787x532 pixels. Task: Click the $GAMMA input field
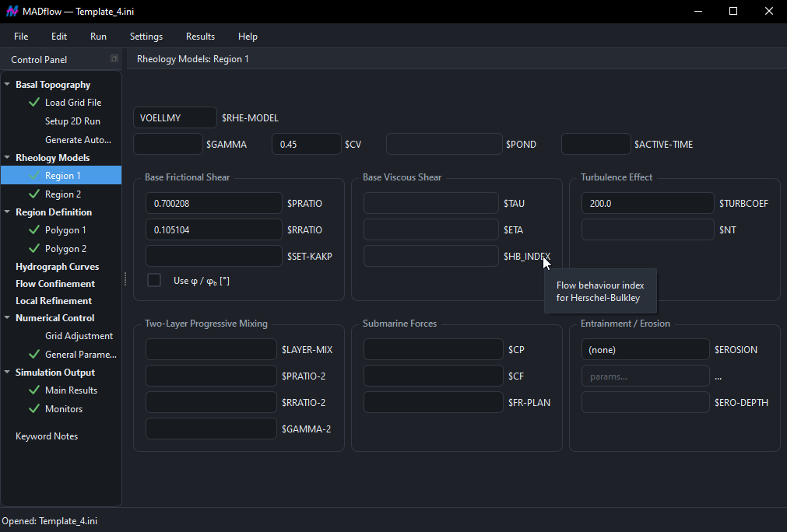pos(168,144)
